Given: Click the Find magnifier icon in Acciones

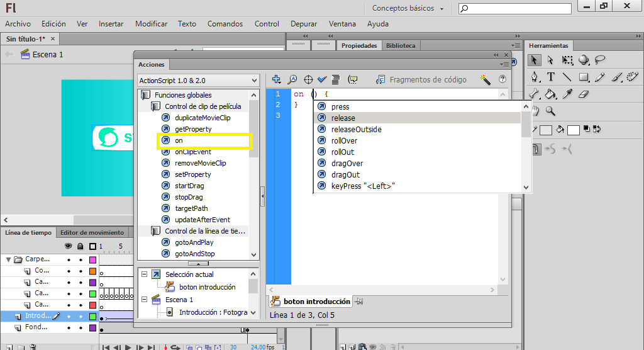Looking at the screenshot, I should (292, 79).
